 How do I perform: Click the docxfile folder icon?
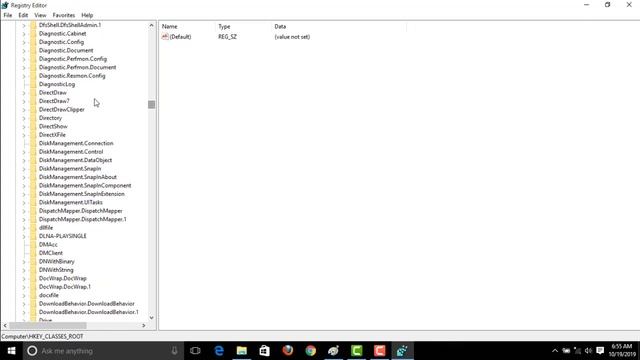[33, 295]
